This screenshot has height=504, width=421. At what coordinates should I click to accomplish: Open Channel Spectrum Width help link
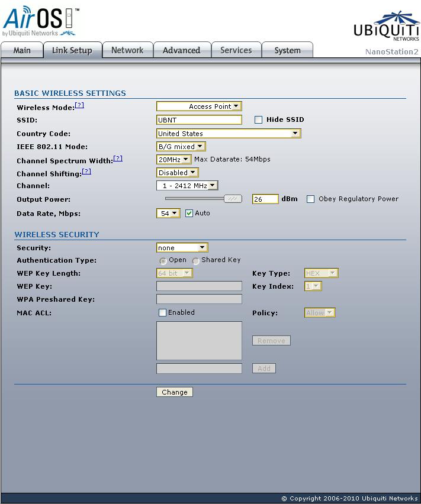[118, 158]
